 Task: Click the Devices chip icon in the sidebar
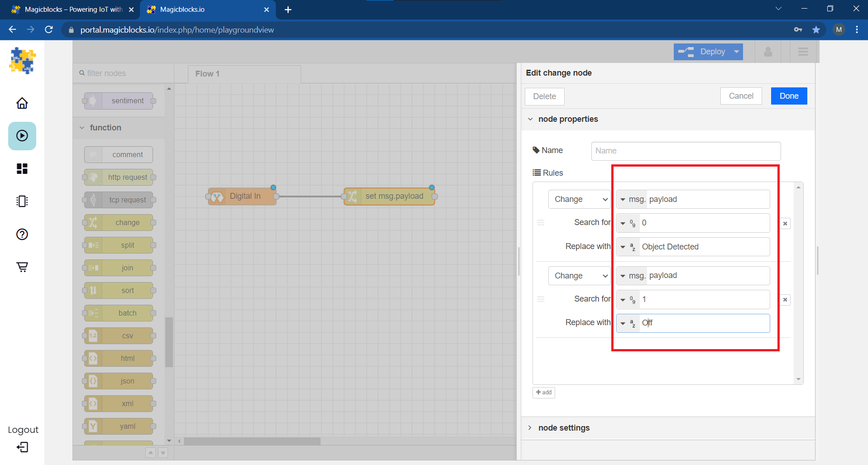22,201
